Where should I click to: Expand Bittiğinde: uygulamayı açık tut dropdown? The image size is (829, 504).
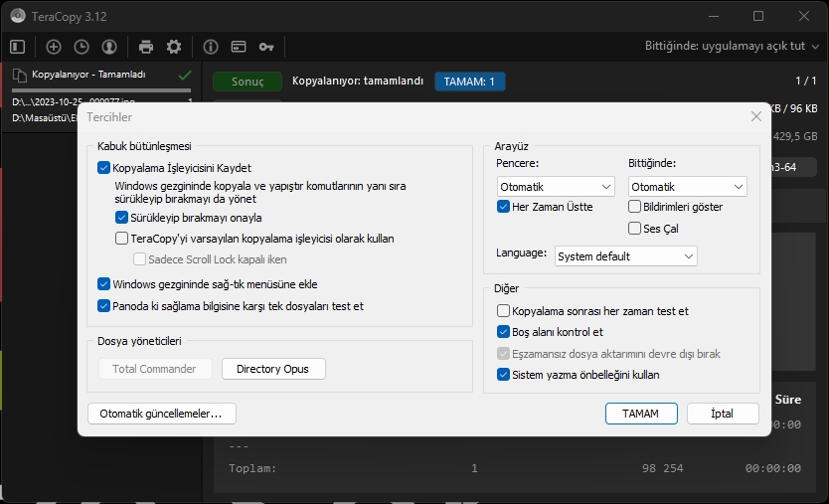click(732, 46)
